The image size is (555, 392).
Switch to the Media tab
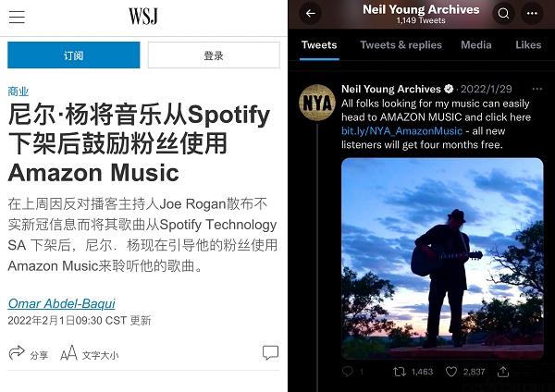tap(476, 45)
